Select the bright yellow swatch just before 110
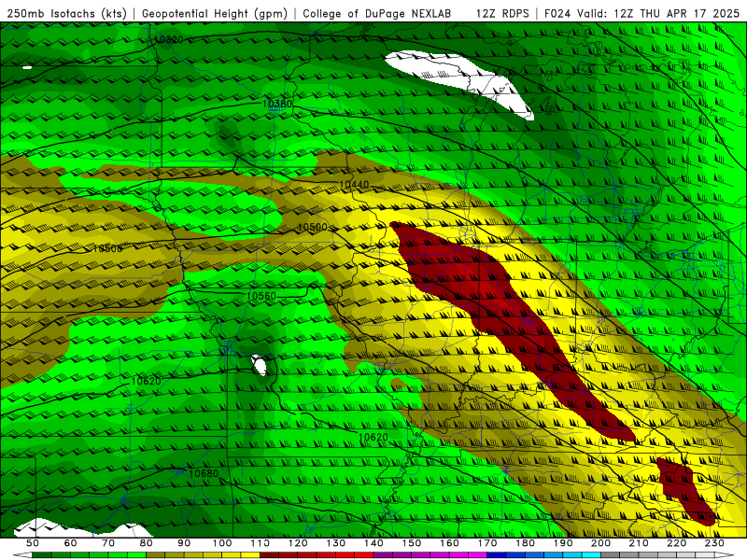The width and height of the screenshot is (747, 560). (250, 555)
